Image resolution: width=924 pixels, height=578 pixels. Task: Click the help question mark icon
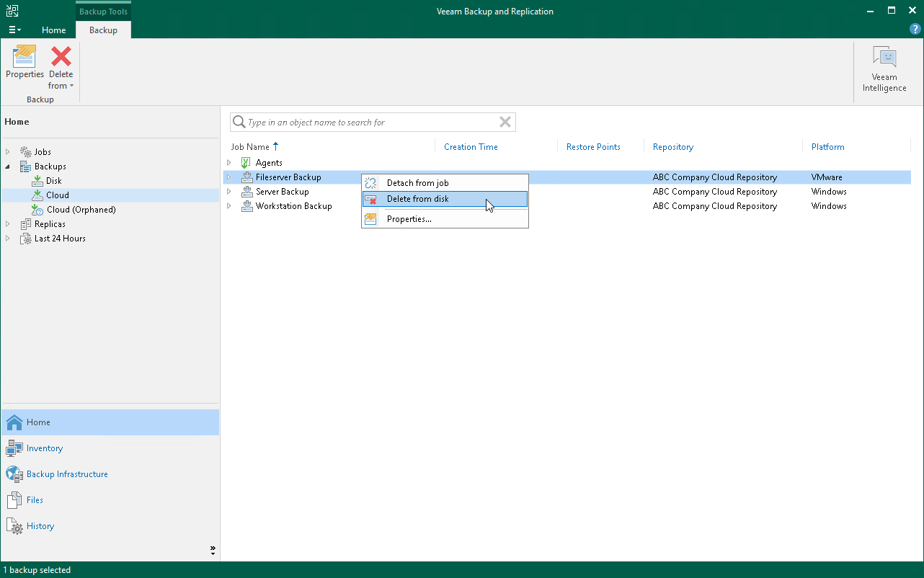click(x=915, y=29)
